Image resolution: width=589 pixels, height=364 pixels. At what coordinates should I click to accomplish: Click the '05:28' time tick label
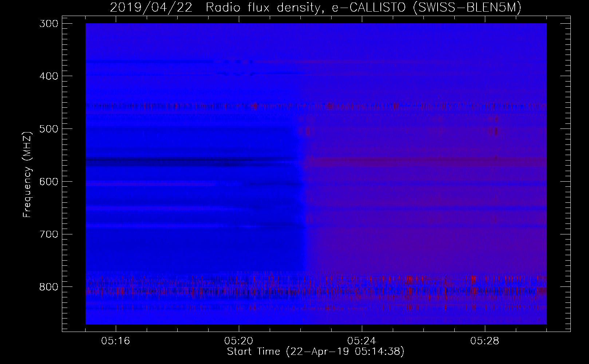(485, 341)
